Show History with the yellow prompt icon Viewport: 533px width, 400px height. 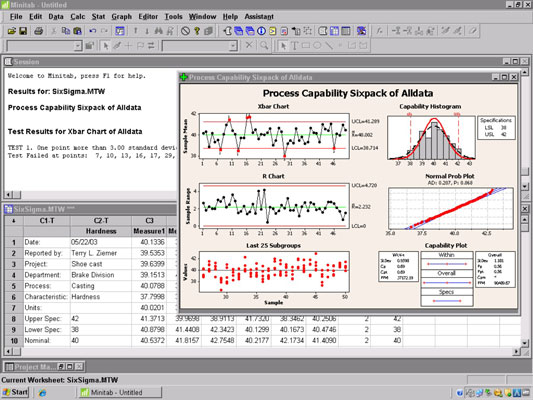[x=273, y=31]
